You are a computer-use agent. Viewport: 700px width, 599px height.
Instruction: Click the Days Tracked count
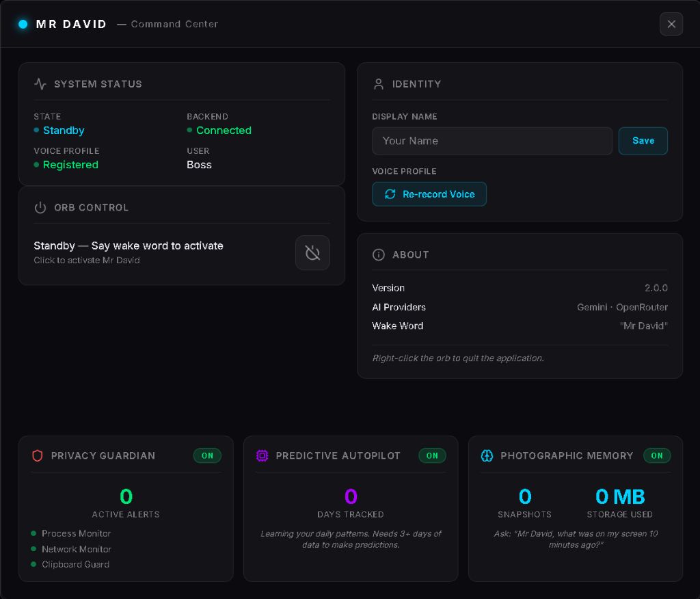(x=351, y=496)
